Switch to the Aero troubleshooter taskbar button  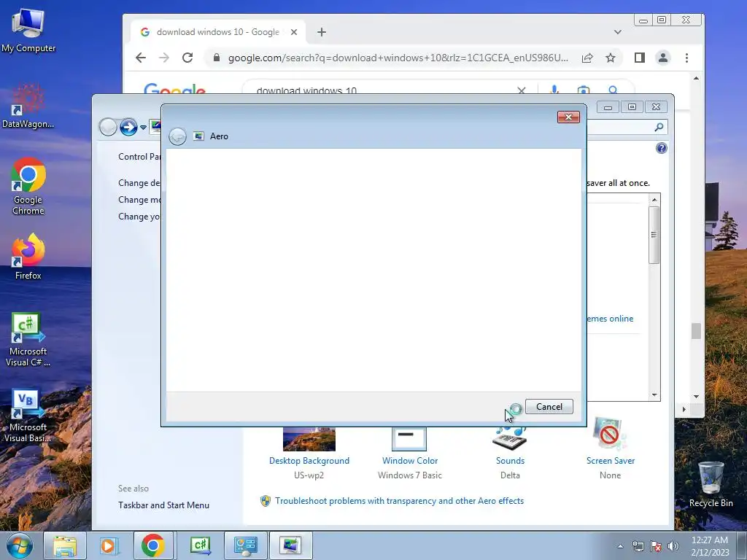pos(290,545)
